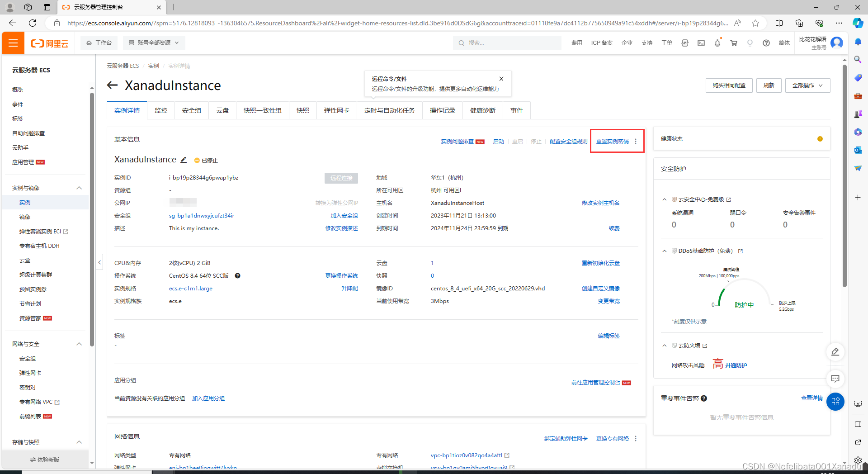The height and width of the screenshot is (474, 868).
Task: Open the browser split screen icon
Action: click(x=779, y=23)
